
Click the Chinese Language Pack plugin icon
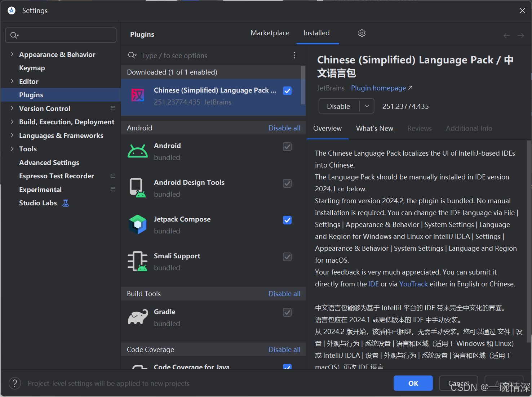[138, 95]
